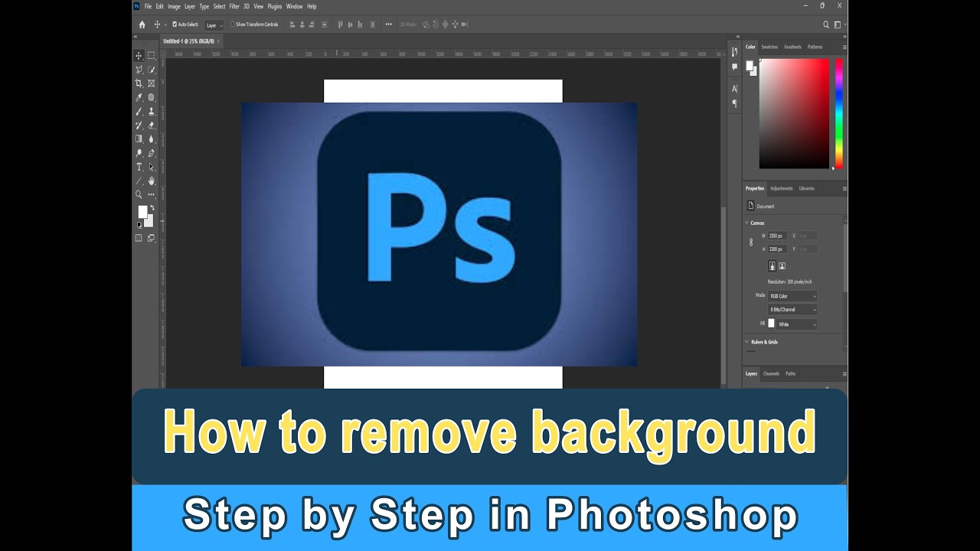The width and height of the screenshot is (980, 551).
Task: Click the canvas width W field
Action: point(776,236)
